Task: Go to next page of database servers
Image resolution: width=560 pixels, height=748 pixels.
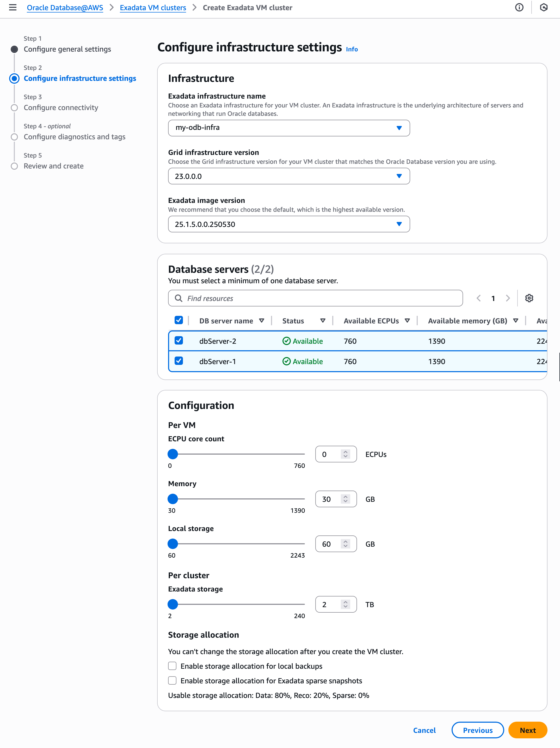Action: [x=508, y=298]
